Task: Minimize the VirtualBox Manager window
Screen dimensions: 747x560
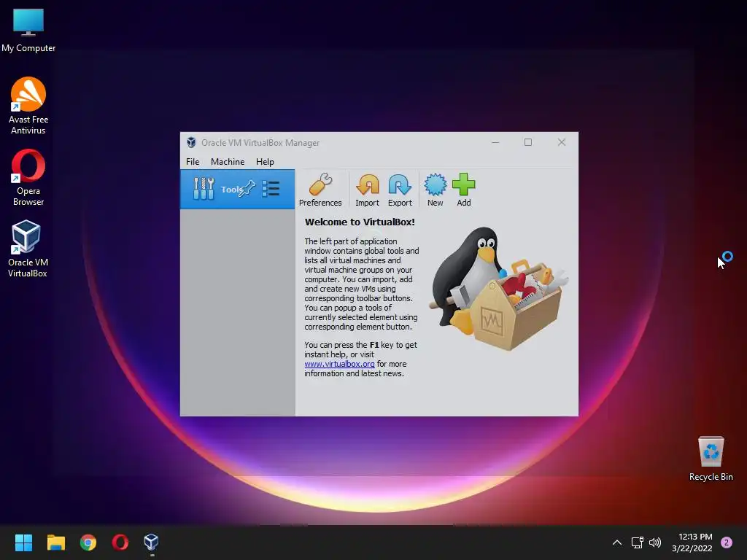Action: click(x=495, y=142)
